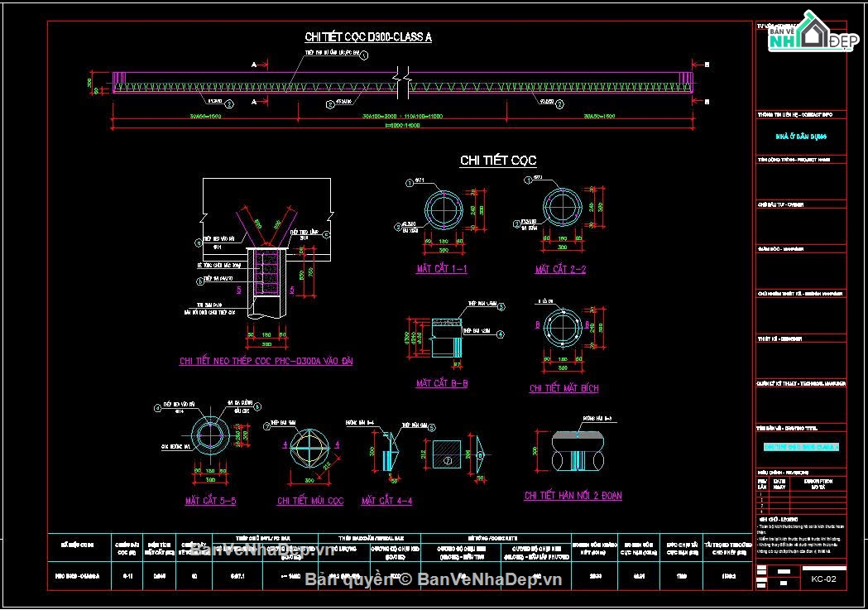This screenshot has width=868, height=610.
Task: Click the break-line symbol in the pile elevation
Action: [x=402, y=83]
